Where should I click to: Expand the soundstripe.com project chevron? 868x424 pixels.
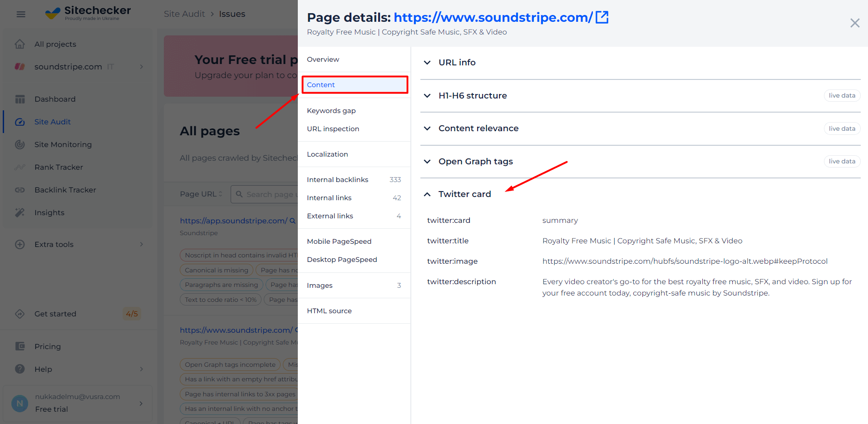coord(142,67)
